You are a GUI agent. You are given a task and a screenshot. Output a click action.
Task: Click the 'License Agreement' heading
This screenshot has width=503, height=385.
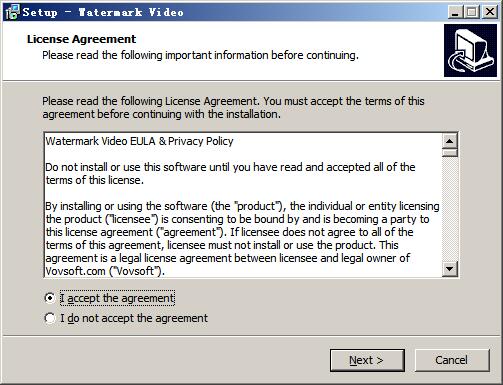(81, 39)
